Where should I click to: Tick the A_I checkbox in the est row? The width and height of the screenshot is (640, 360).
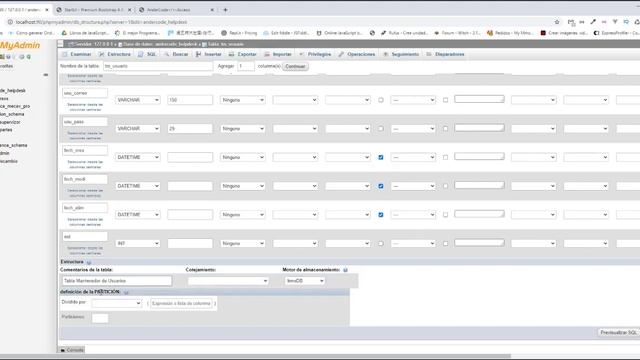point(445,243)
